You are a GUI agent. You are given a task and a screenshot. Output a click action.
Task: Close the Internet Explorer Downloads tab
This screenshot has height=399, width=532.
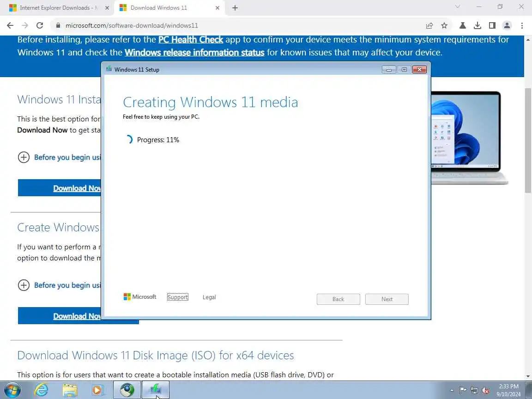point(107,8)
